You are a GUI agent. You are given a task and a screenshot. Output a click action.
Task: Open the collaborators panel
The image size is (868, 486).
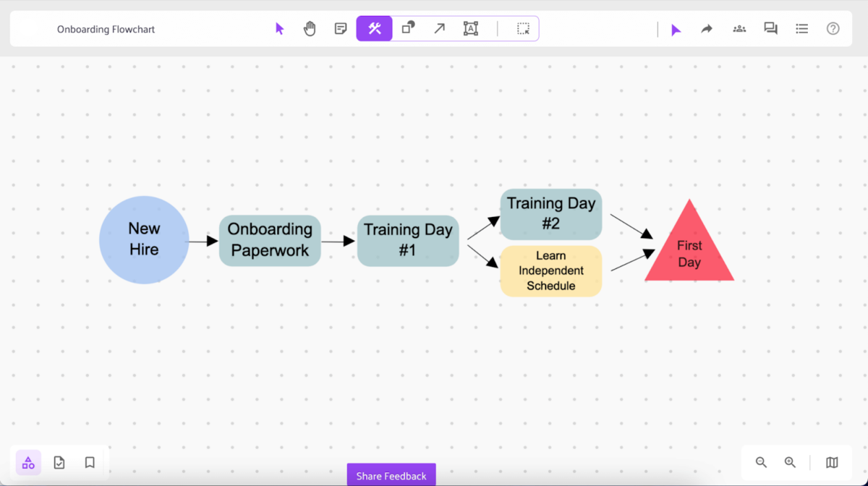[x=739, y=28]
